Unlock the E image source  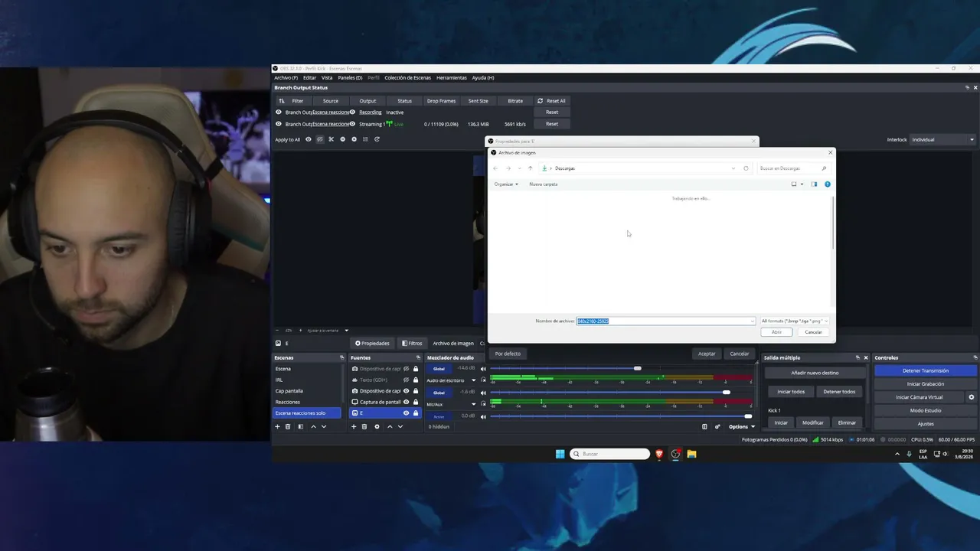(416, 413)
